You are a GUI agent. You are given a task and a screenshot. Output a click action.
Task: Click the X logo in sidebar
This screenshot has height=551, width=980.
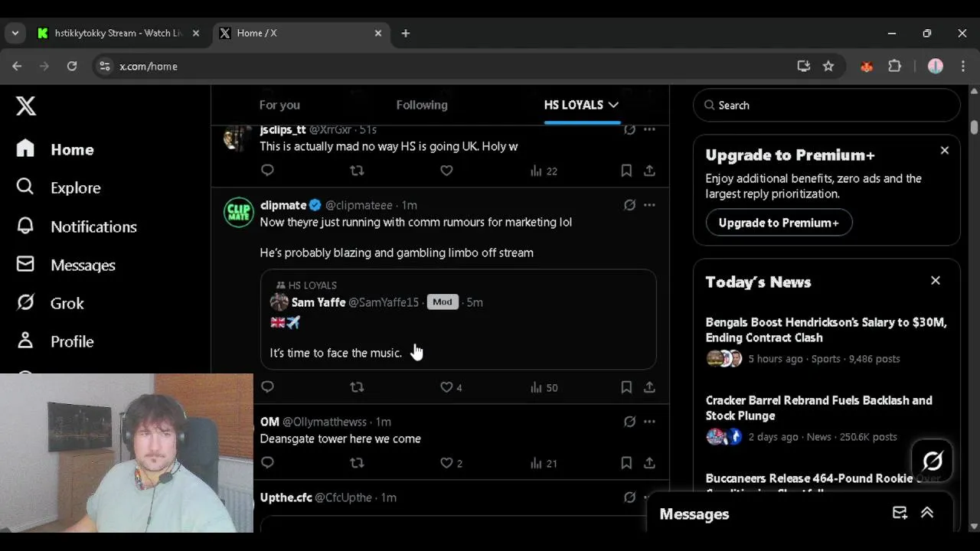(26, 106)
